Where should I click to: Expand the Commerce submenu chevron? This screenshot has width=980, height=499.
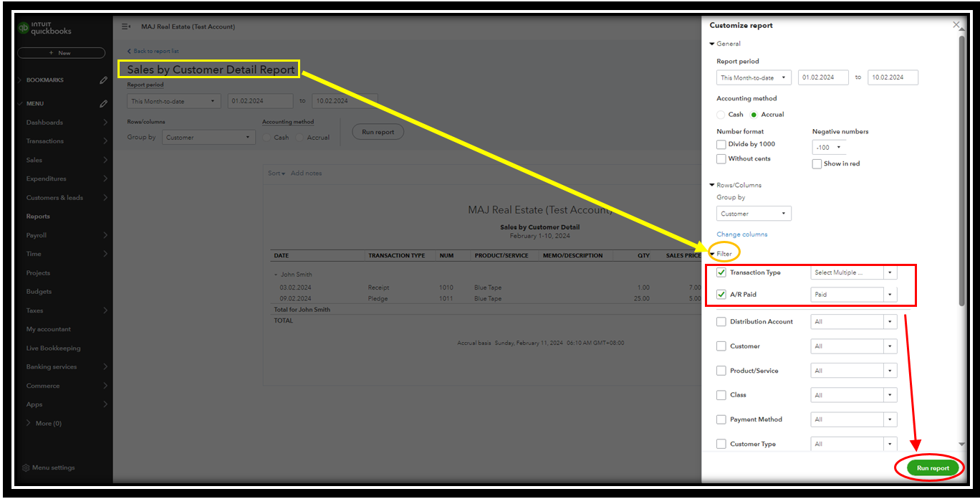(x=105, y=386)
